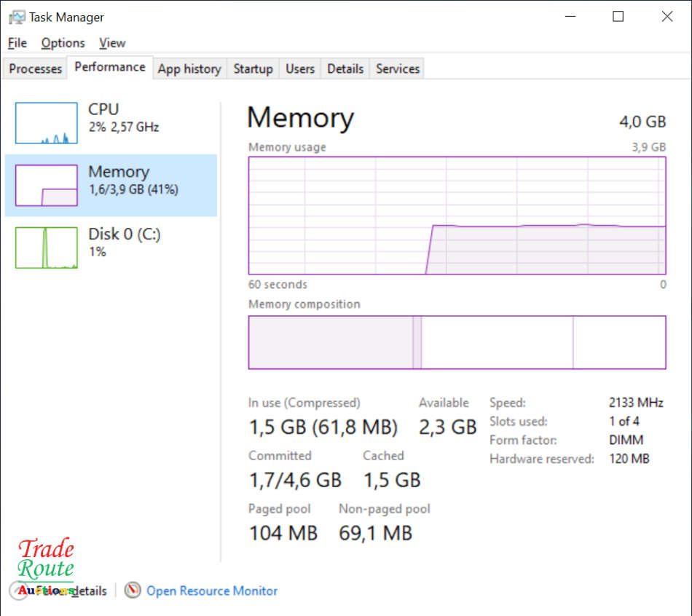Open the Options menu

pyautogui.click(x=63, y=43)
